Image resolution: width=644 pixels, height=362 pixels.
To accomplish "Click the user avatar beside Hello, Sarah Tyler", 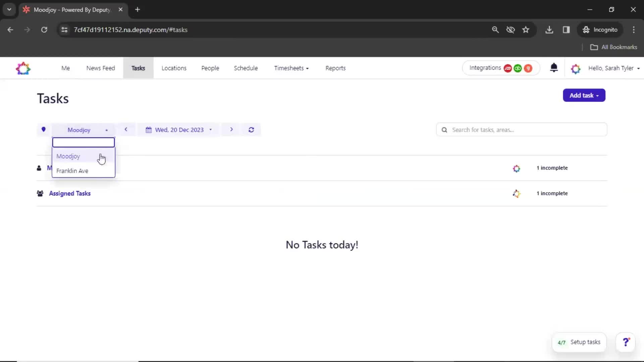I will pos(576,68).
